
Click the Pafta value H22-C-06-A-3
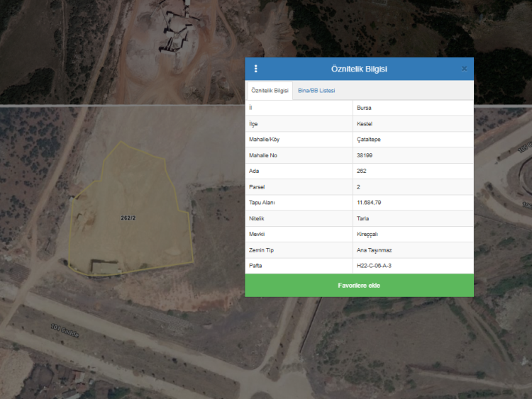(x=375, y=266)
